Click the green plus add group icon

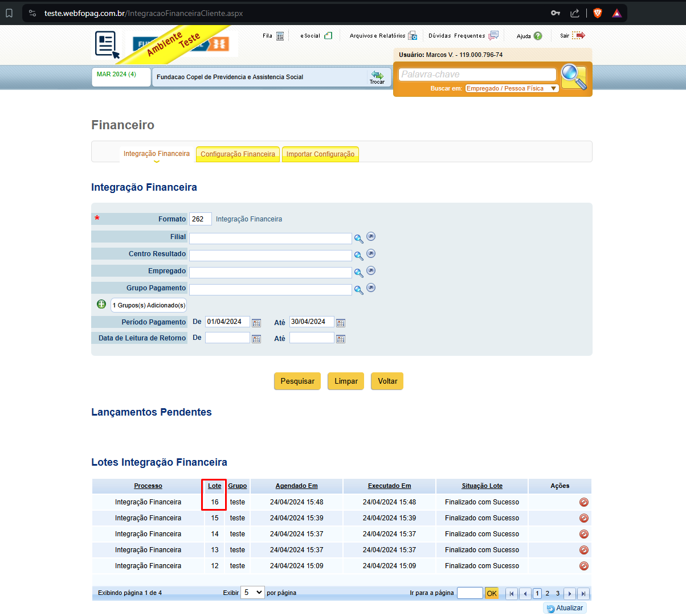click(x=101, y=305)
